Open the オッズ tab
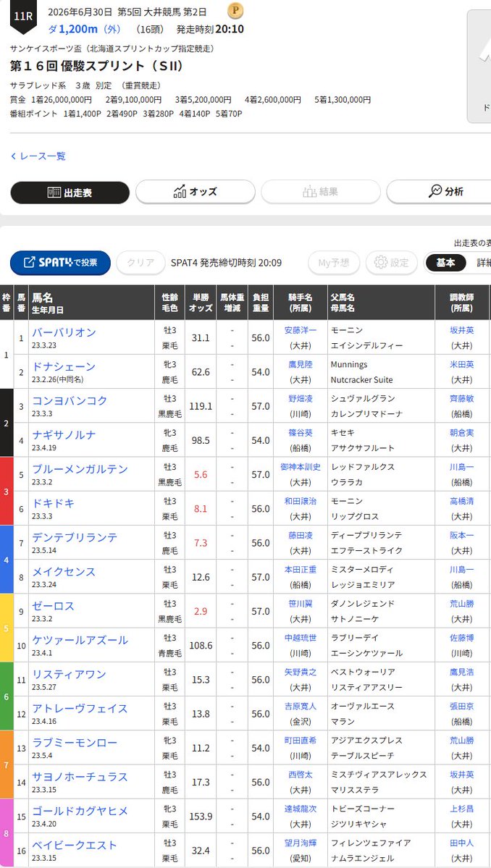 coord(196,192)
